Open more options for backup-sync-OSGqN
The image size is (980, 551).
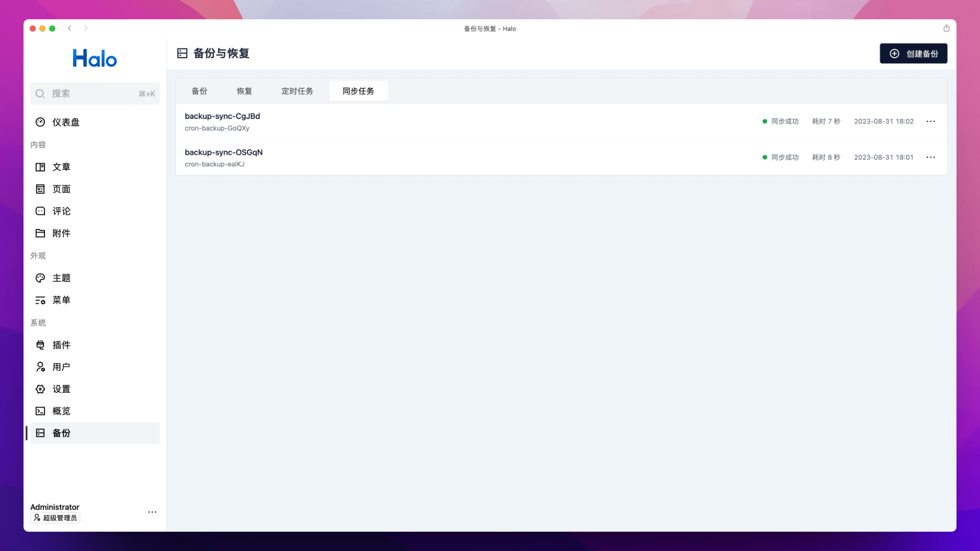click(930, 157)
